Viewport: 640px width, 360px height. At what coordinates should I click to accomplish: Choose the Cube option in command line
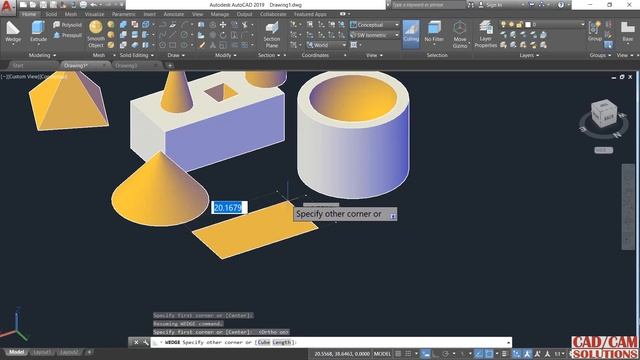coord(264,342)
